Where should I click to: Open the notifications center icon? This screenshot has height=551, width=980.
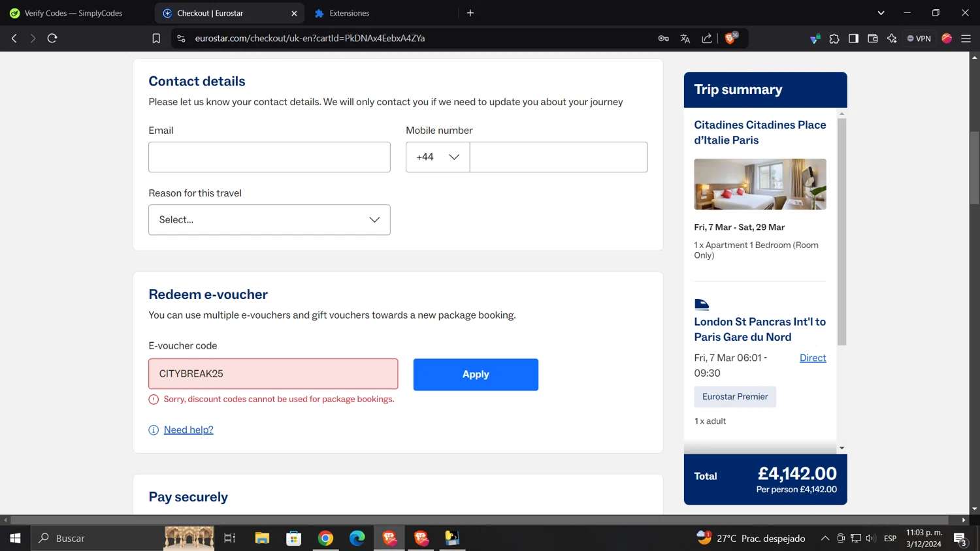[960, 538]
